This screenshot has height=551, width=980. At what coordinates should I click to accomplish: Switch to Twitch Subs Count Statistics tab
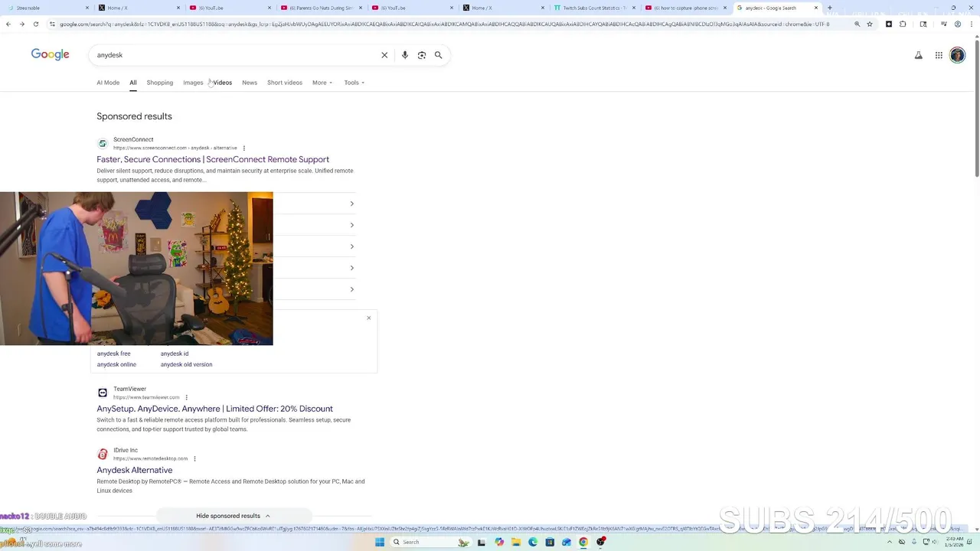tap(594, 8)
